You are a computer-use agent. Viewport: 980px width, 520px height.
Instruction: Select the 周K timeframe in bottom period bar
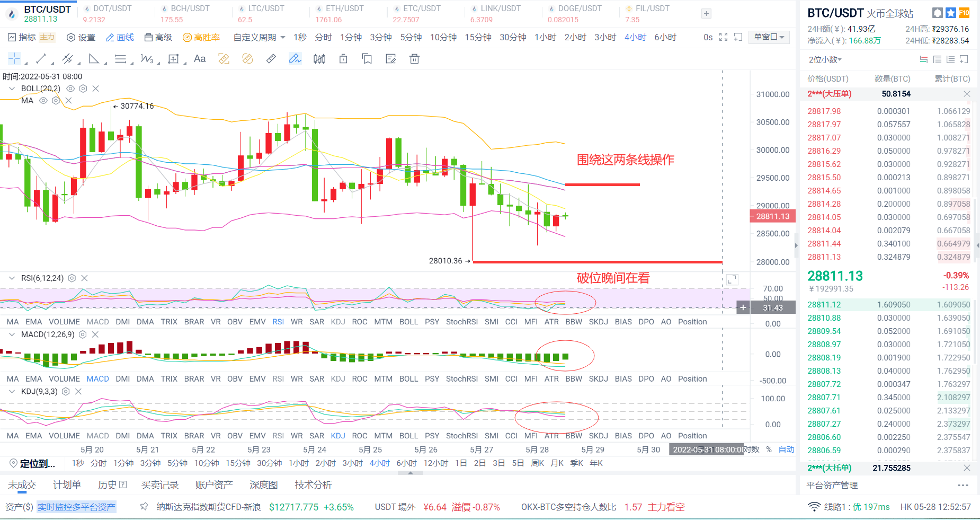537,463
